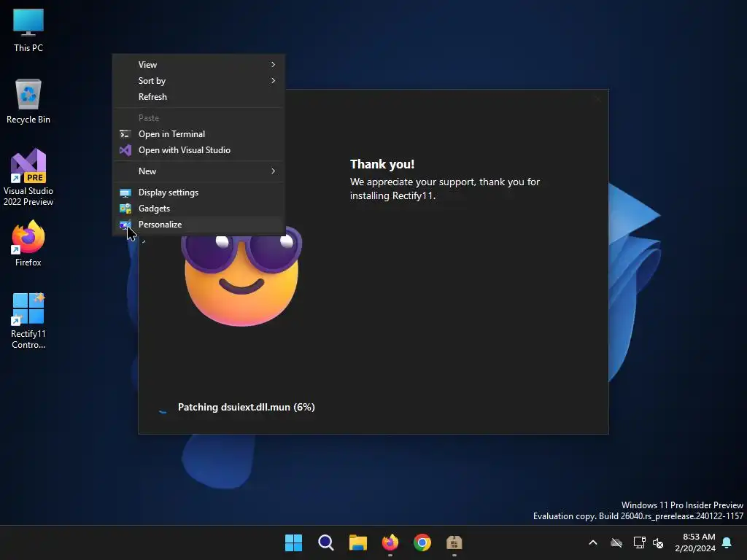The width and height of the screenshot is (747, 560).
Task: Expand the Sort by submenu
Action: pyautogui.click(x=198, y=81)
